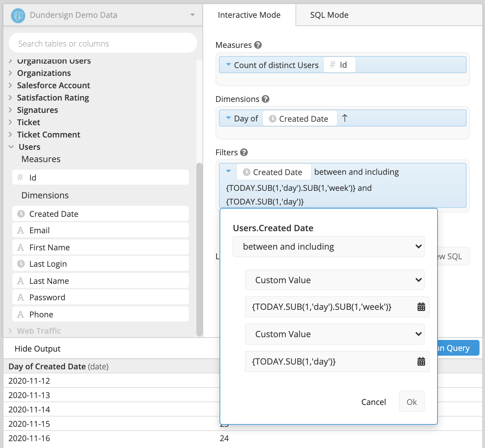Select Last Name column
485x448 pixels.
click(101, 281)
